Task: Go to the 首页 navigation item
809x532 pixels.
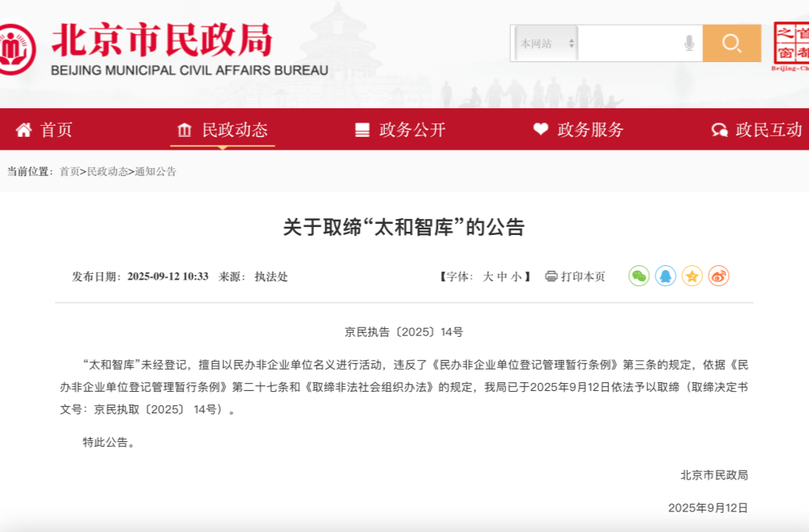Action: [x=57, y=129]
